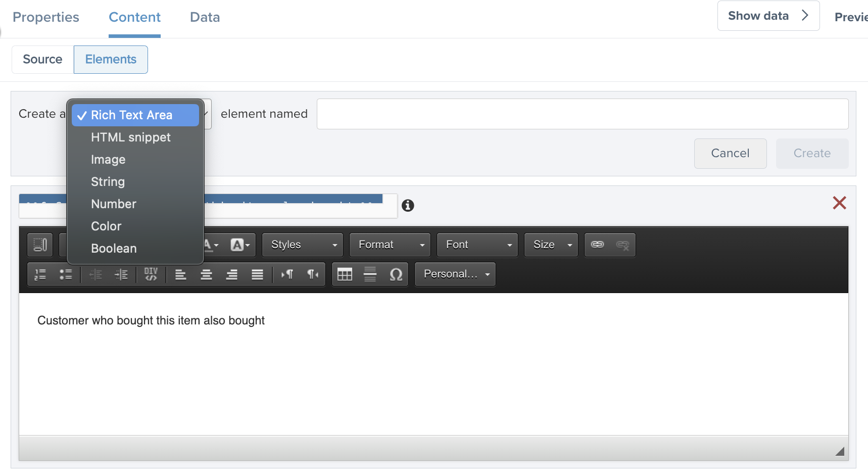
Task: Click the element named input field
Action: click(583, 114)
